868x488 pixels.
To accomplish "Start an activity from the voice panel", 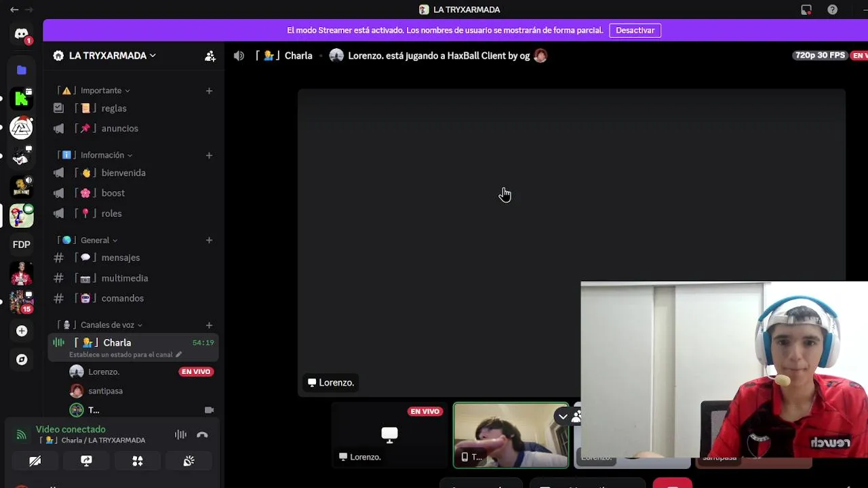I will pos(138,461).
